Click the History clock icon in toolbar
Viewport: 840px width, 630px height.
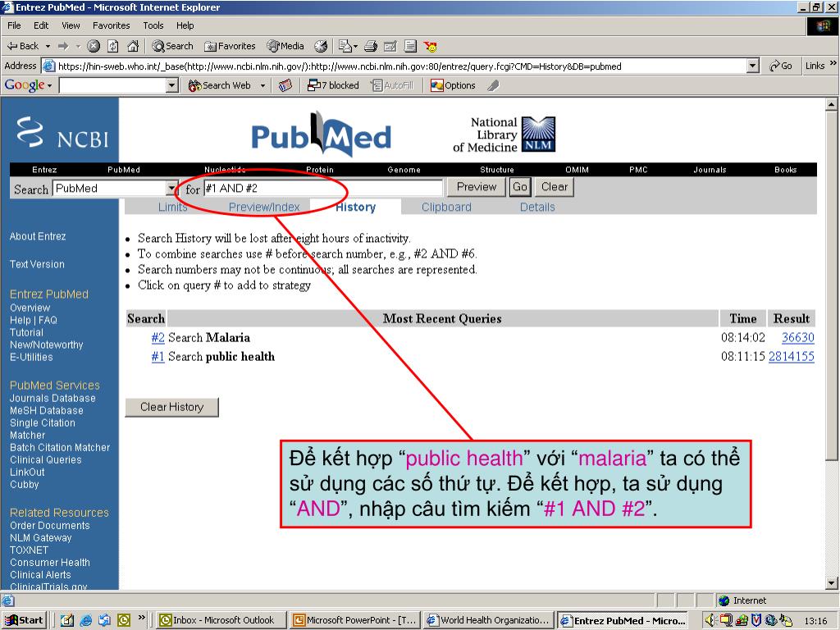pos(321,46)
